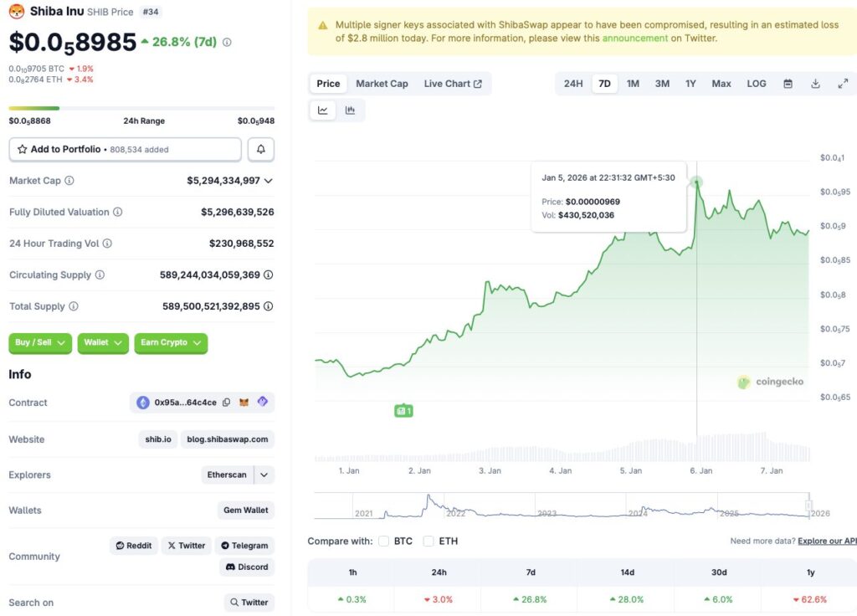Expand chart to fullscreen
This screenshot has height=616, width=857.
843,84
